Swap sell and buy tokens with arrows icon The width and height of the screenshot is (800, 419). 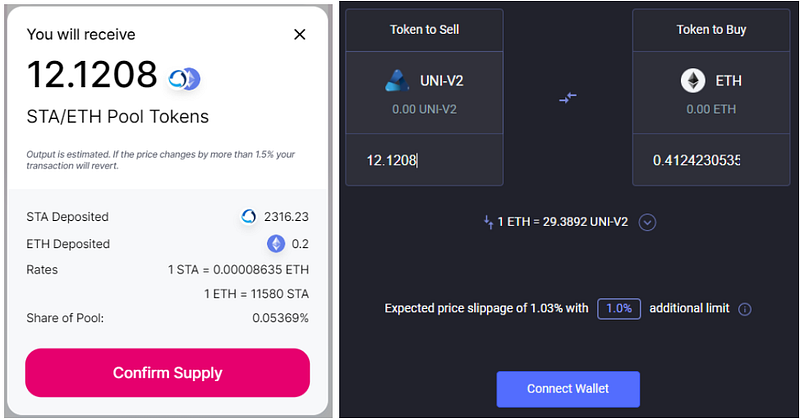[567, 97]
